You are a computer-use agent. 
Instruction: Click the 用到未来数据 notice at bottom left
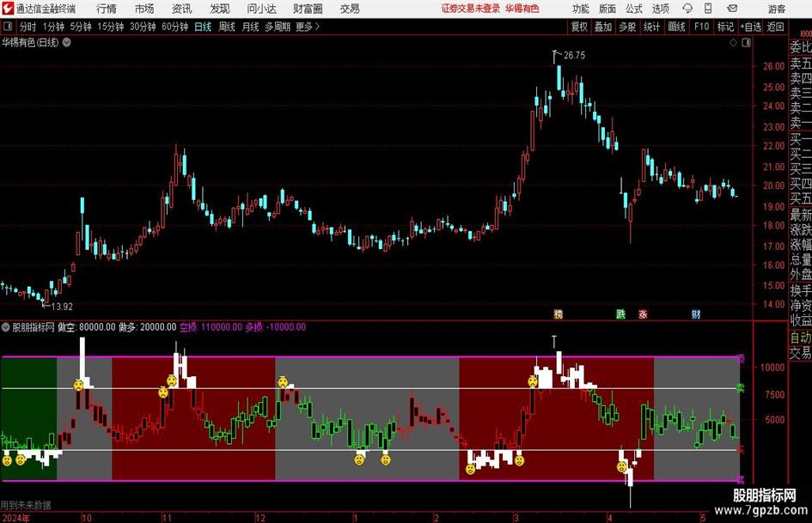point(26,505)
